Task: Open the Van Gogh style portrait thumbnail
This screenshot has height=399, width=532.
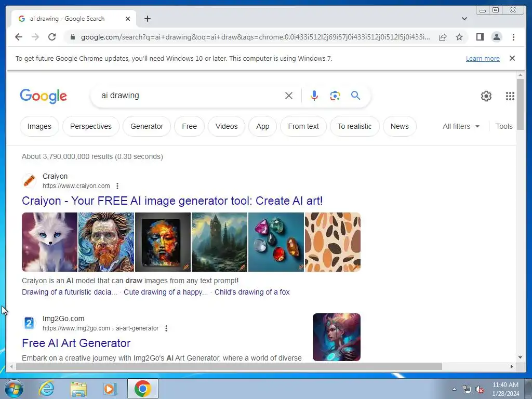Action: click(106, 242)
